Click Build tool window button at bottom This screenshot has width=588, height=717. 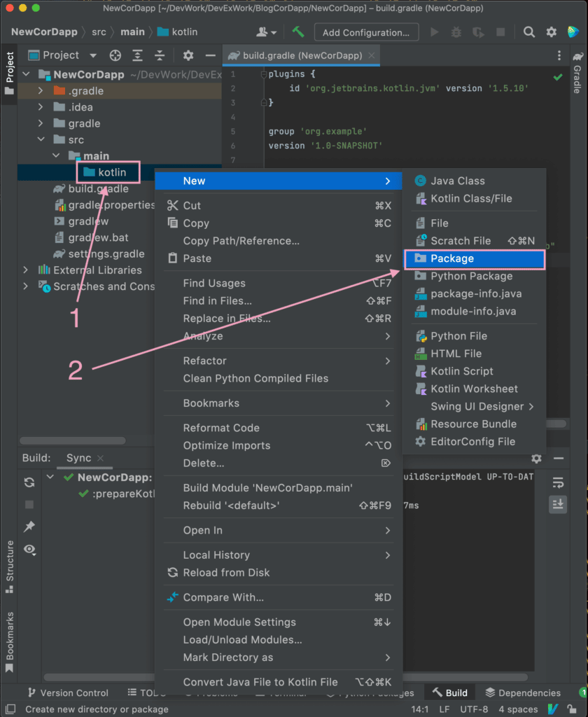coord(449,692)
